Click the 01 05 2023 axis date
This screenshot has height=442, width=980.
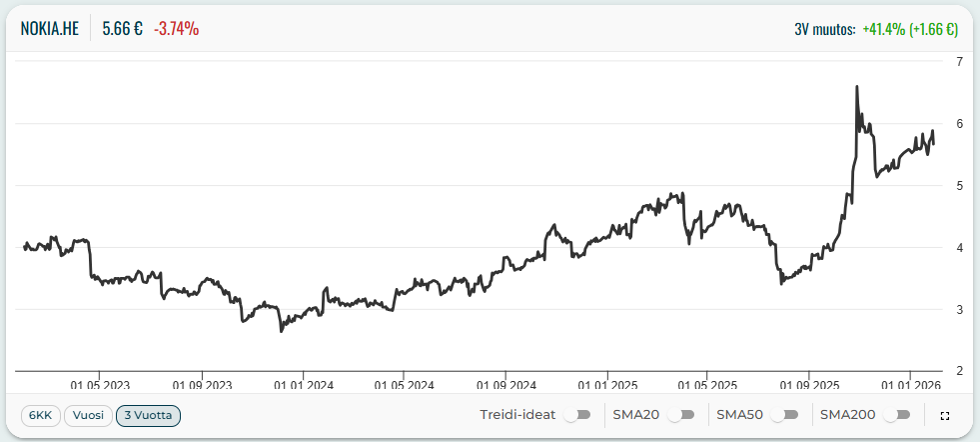coord(101,383)
